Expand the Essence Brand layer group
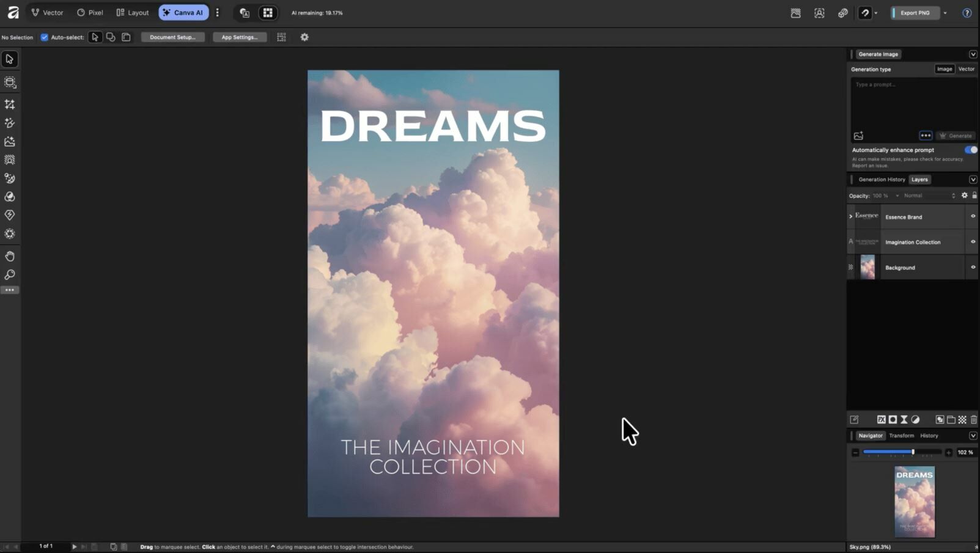The image size is (980, 553). (x=850, y=216)
